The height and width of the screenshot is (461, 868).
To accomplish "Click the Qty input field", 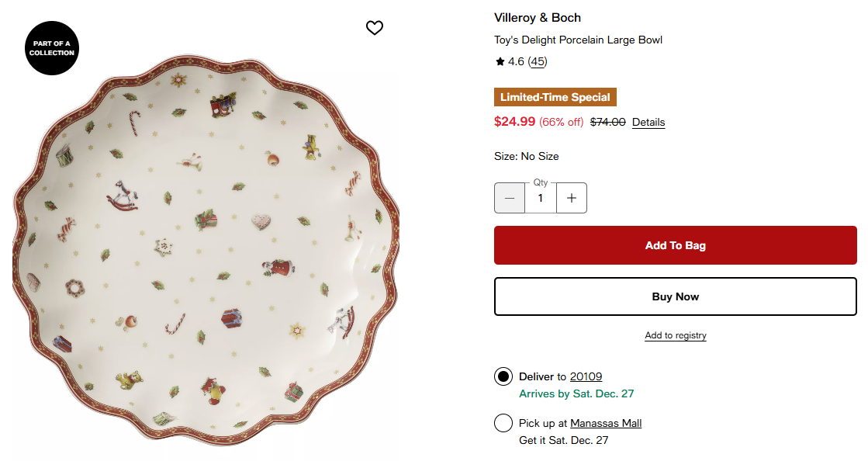I will pos(541,198).
